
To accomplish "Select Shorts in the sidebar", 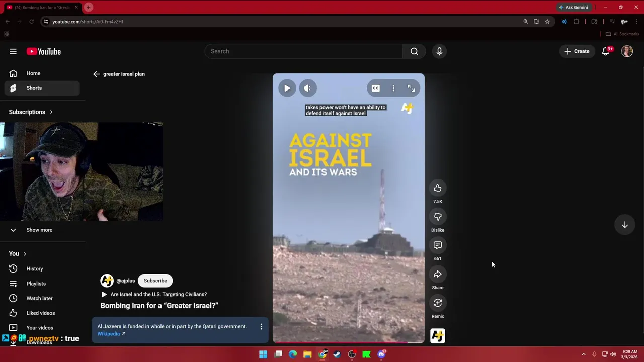I will pos(42,88).
